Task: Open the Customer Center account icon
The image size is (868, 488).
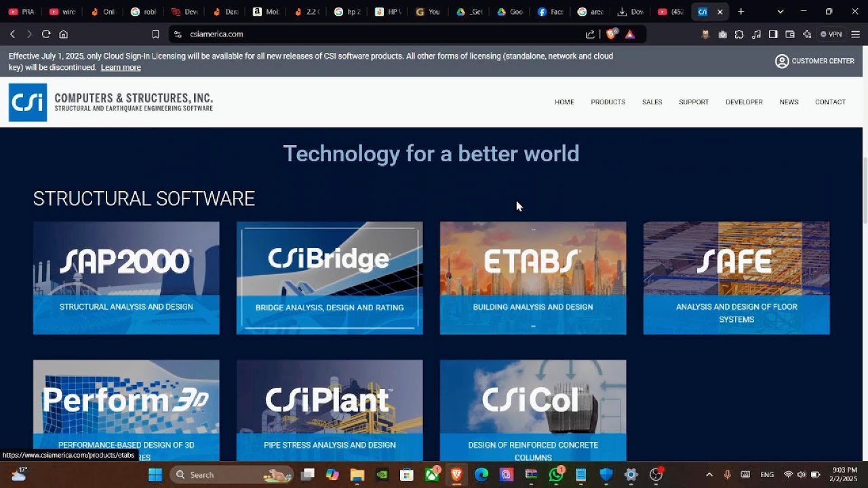Action: pyautogui.click(x=782, y=61)
